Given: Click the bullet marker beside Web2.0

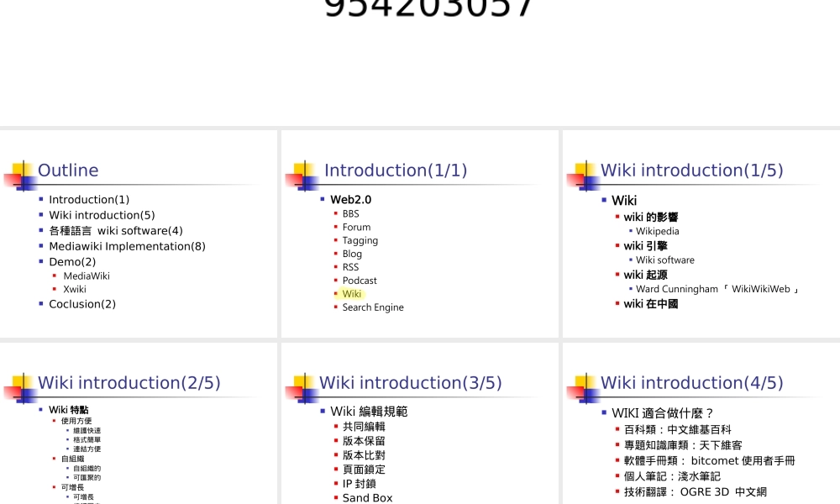Looking at the screenshot, I should [x=322, y=199].
